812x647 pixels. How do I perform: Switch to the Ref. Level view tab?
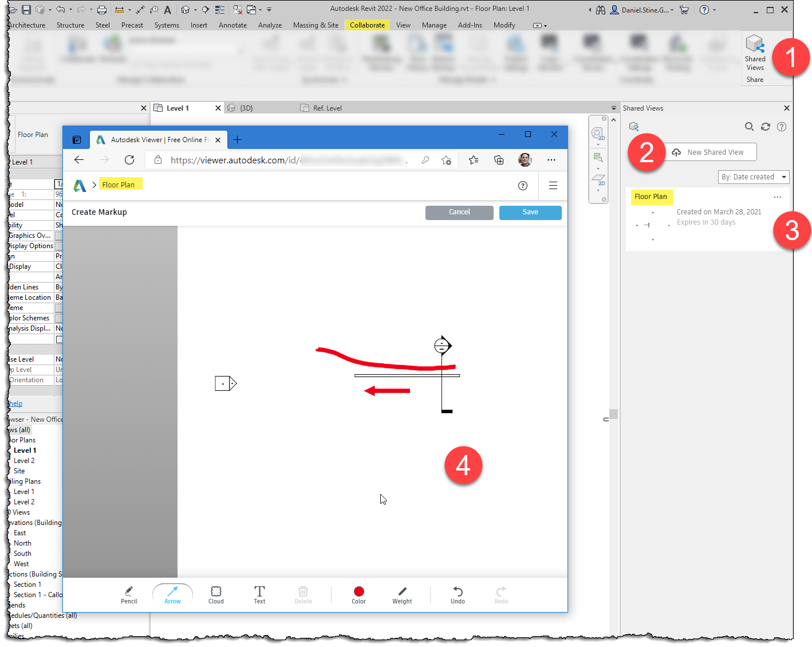pyautogui.click(x=327, y=108)
